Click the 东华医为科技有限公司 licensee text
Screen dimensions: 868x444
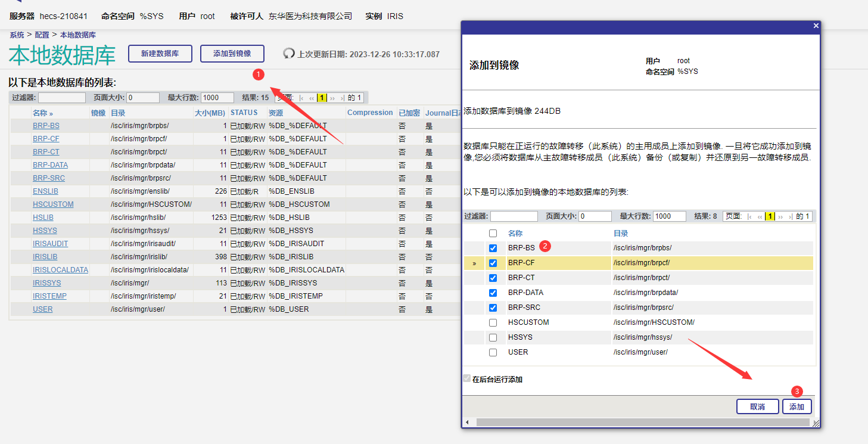(x=310, y=16)
